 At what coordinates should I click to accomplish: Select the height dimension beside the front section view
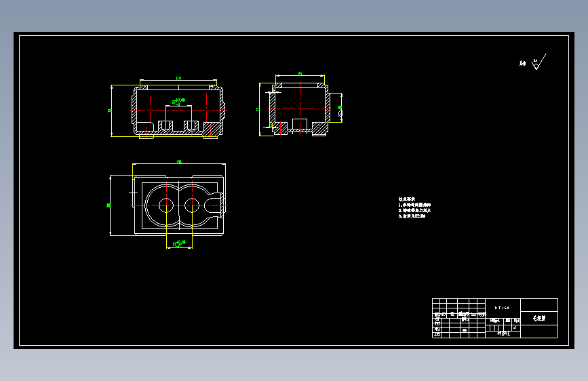click(110, 111)
